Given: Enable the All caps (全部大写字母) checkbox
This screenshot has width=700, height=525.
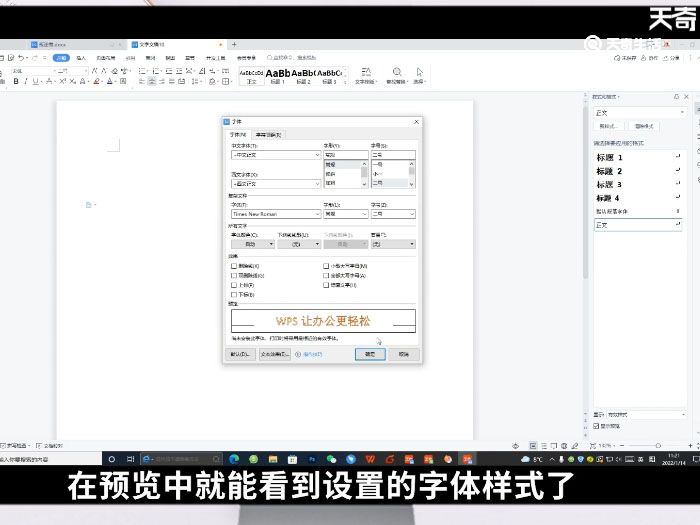Looking at the screenshot, I should 326,275.
